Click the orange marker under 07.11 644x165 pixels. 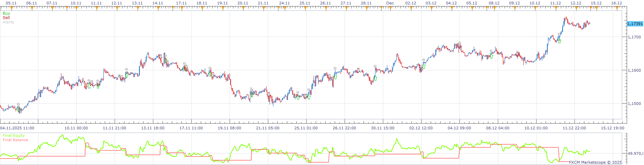tap(52, 8)
